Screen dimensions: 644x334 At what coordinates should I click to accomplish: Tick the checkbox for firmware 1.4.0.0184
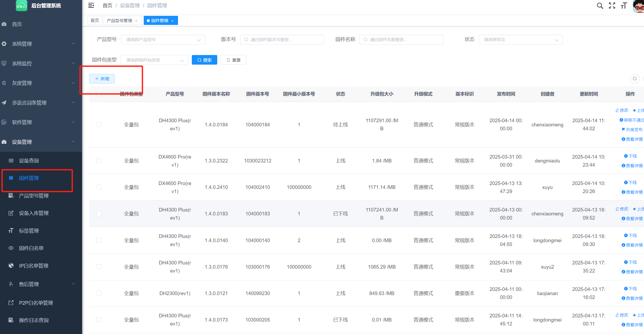click(x=99, y=125)
